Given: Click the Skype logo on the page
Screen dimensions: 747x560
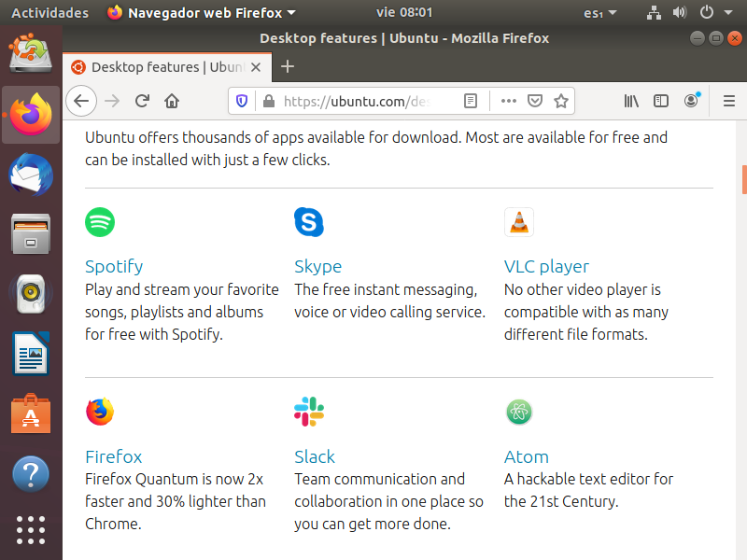Looking at the screenshot, I should [x=309, y=222].
